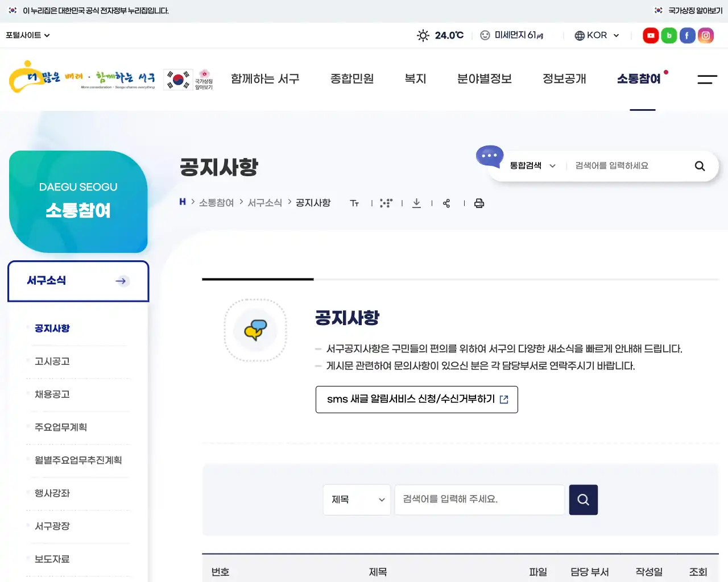Image resolution: width=728 pixels, height=582 pixels.
Task: Click the QR code icon
Action: 386,203
